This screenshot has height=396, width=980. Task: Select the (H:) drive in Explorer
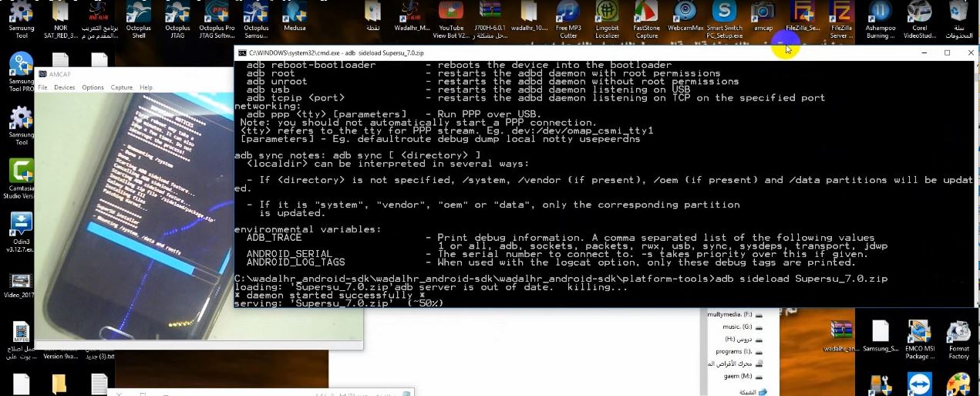[x=745, y=339]
